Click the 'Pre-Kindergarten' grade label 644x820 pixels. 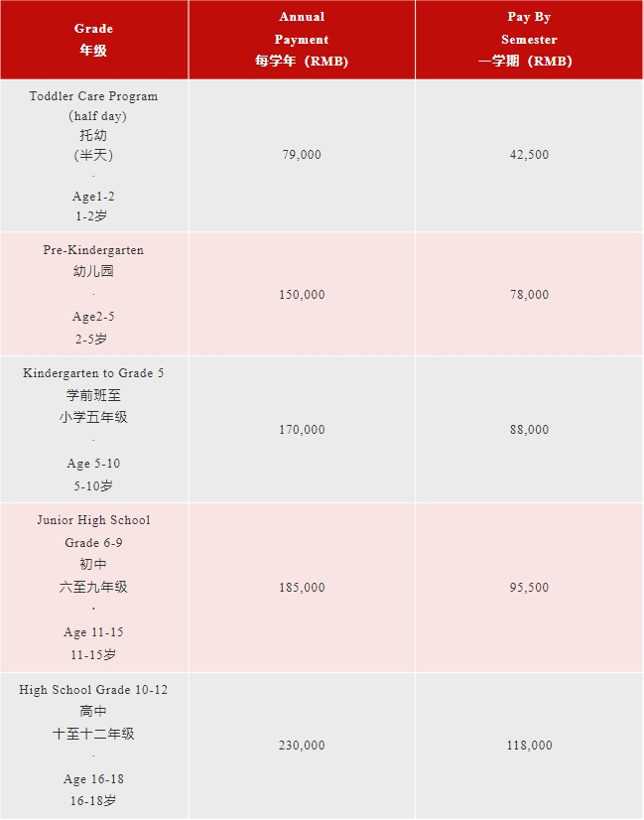click(x=93, y=250)
